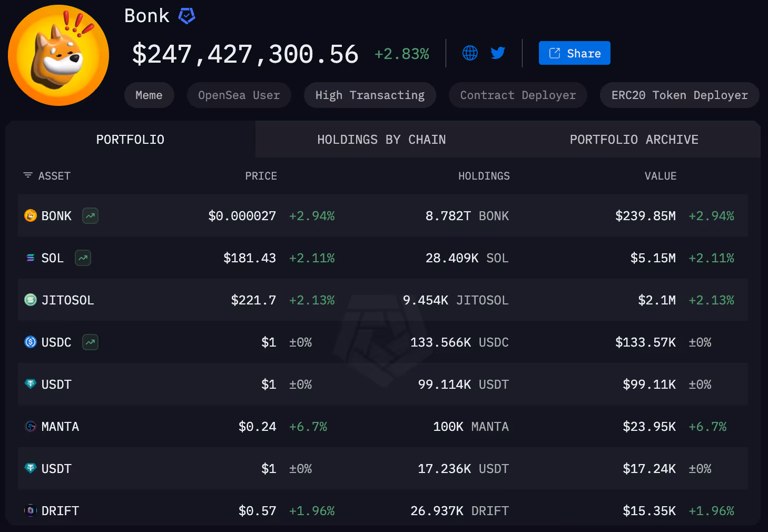Click the $15.35K value cell
This screenshot has width=768, height=532.
coord(649,511)
